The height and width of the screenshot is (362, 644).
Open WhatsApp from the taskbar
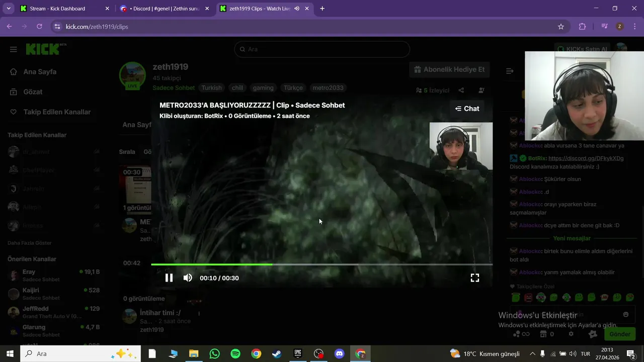(214, 353)
